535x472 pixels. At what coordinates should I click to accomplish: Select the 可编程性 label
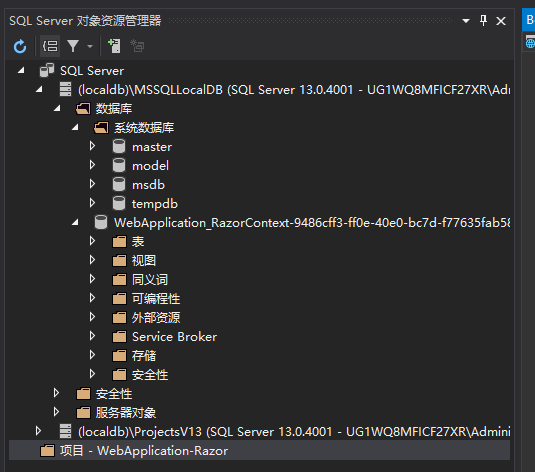point(156,299)
